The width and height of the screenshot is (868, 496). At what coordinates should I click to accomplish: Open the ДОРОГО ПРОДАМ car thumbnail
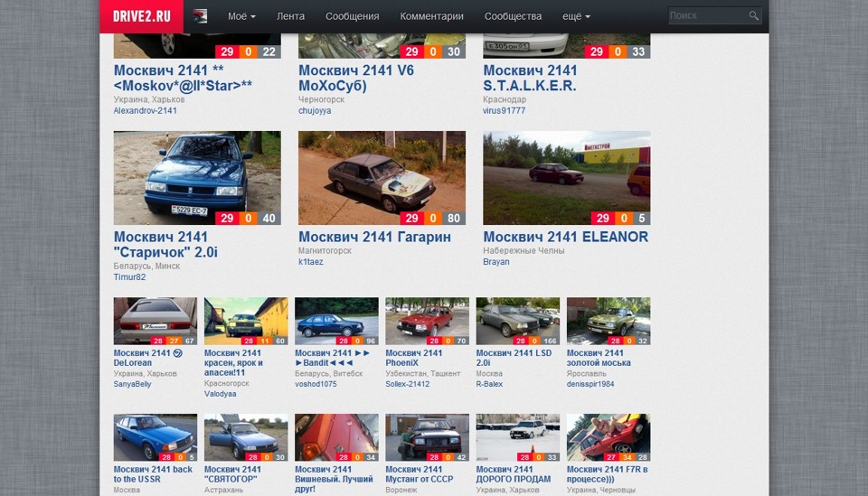pyautogui.click(x=517, y=437)
